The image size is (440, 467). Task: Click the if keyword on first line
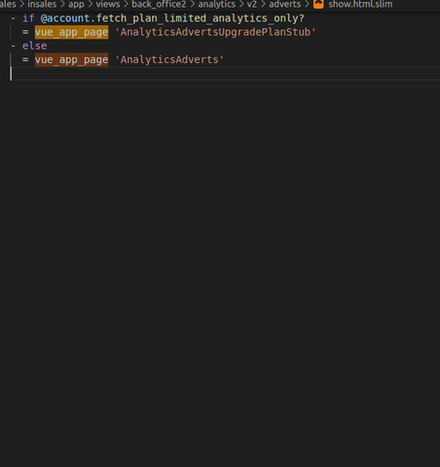tap(28, 18)
